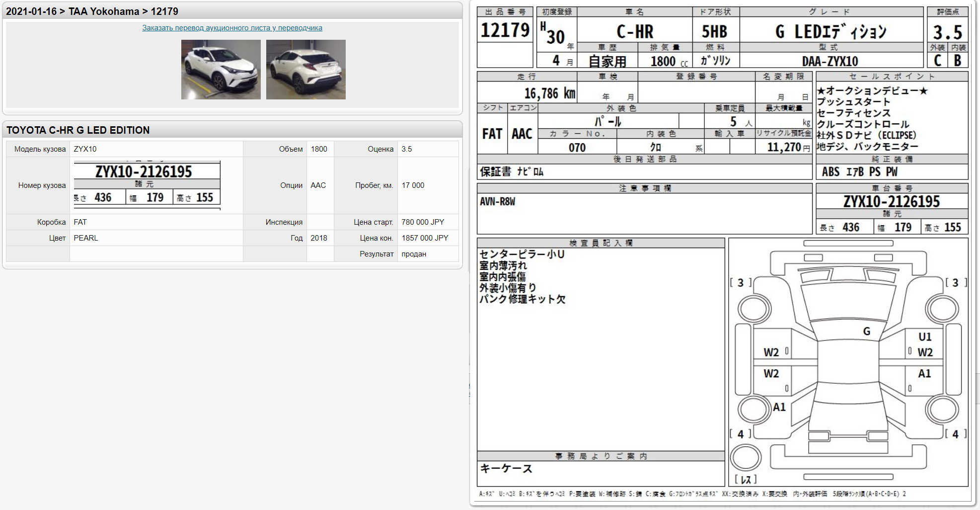Click DAA-ZYX10 model code on sheet

click(830, 61)
